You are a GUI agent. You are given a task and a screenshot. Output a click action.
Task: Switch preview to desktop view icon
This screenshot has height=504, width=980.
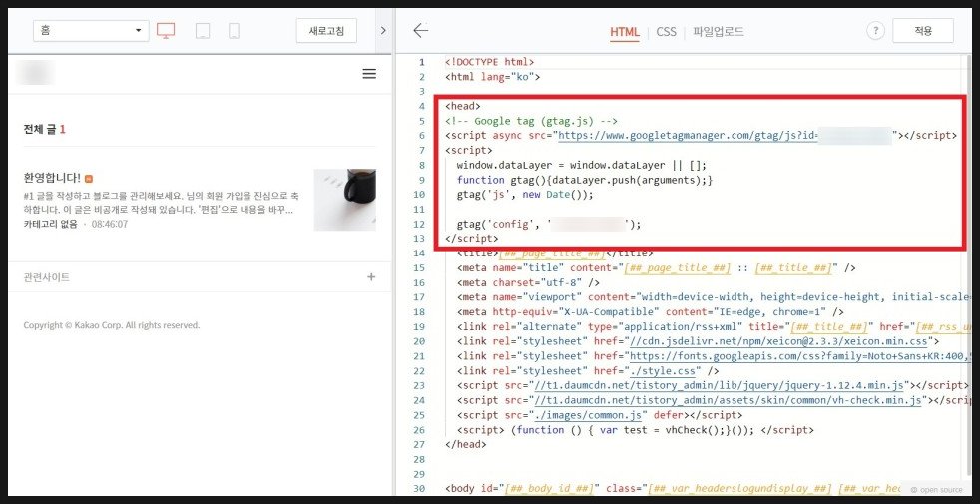pyautogui.click(x=166, y=31)
